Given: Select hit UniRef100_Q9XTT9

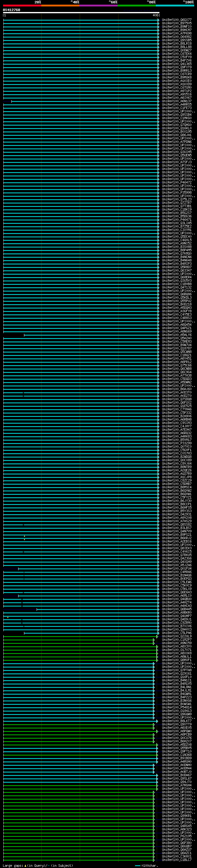Looking at the screenshot, I should 177,724.
